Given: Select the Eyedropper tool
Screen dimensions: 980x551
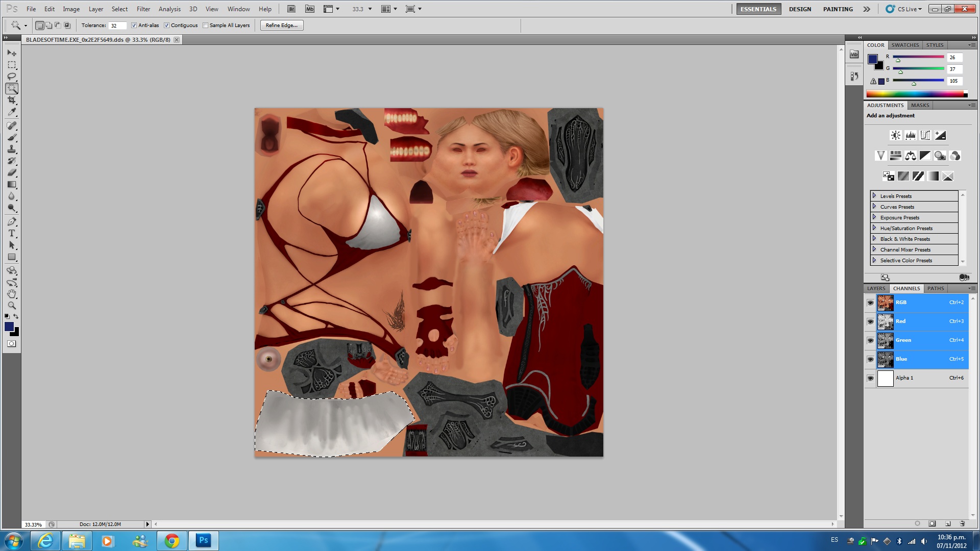Looking at the screenshot, I should pos(12,112).
